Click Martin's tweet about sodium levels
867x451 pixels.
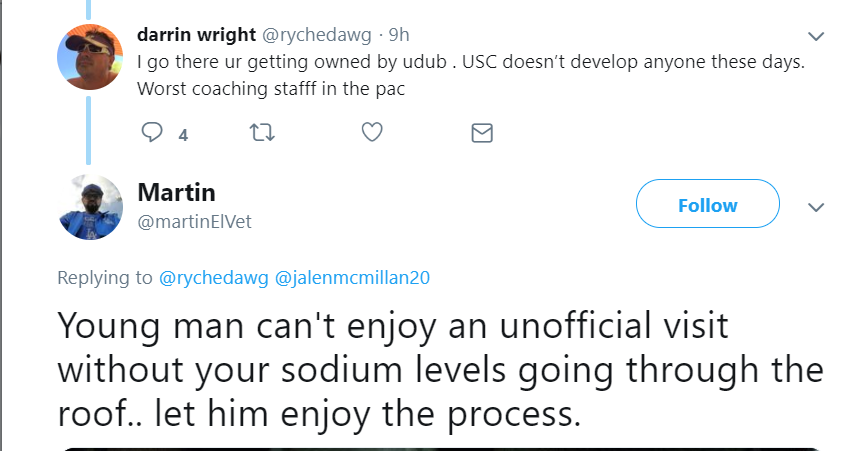click(x=440, y=368)
